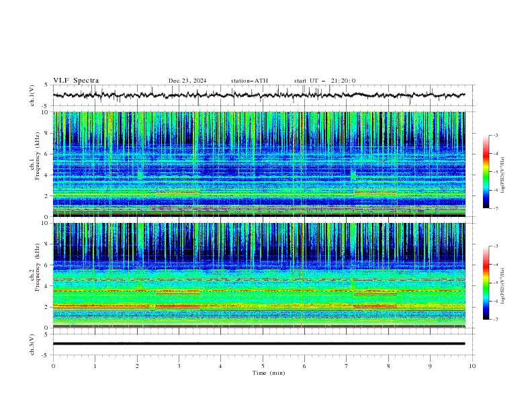Click the '5' volt tick on ch.1(V) axis
532x411 pixels.
pos(46,85)
